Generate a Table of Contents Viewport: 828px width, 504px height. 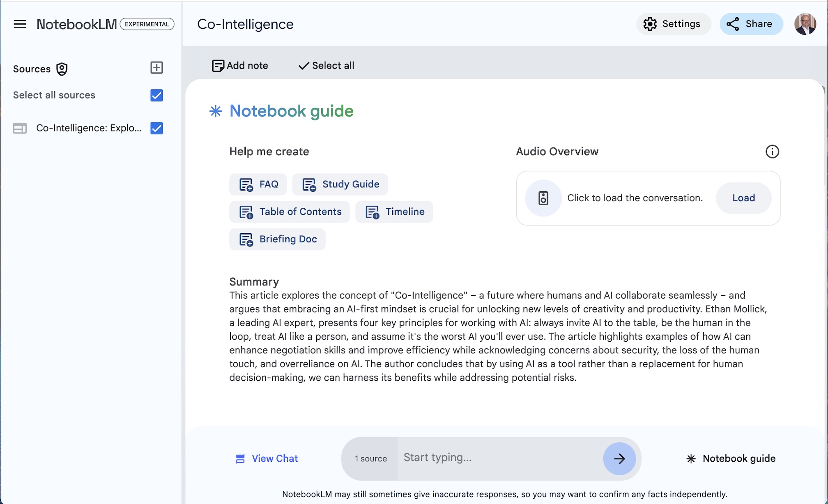(290, 212)
